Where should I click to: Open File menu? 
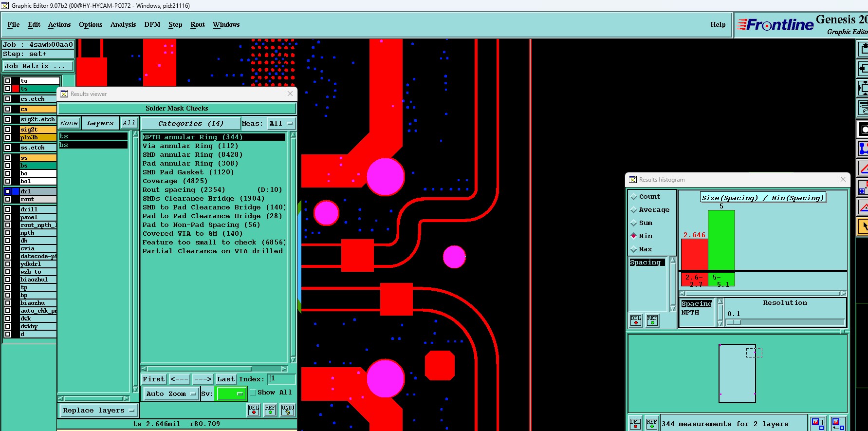click(x=14, y=24)
